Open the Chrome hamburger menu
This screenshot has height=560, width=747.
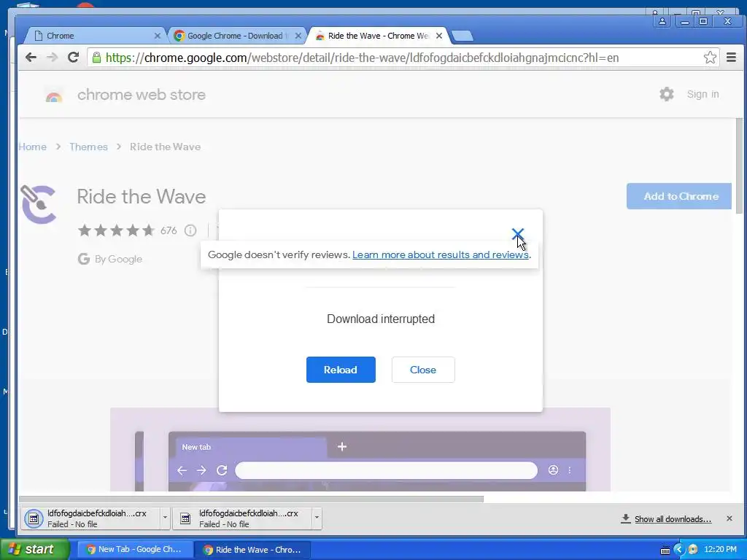731,58
